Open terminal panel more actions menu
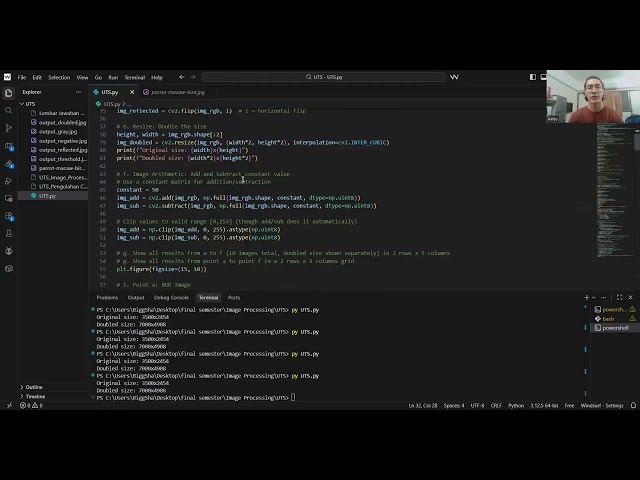Viewport: 640px width, 480px height. pos(604,298)
